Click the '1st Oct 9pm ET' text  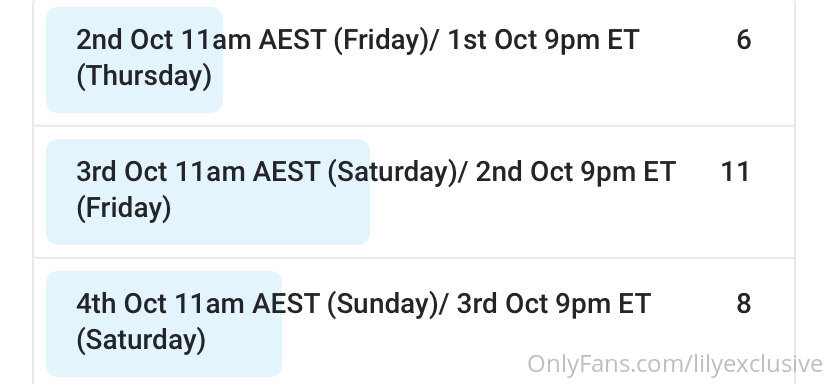coord(543,40)
